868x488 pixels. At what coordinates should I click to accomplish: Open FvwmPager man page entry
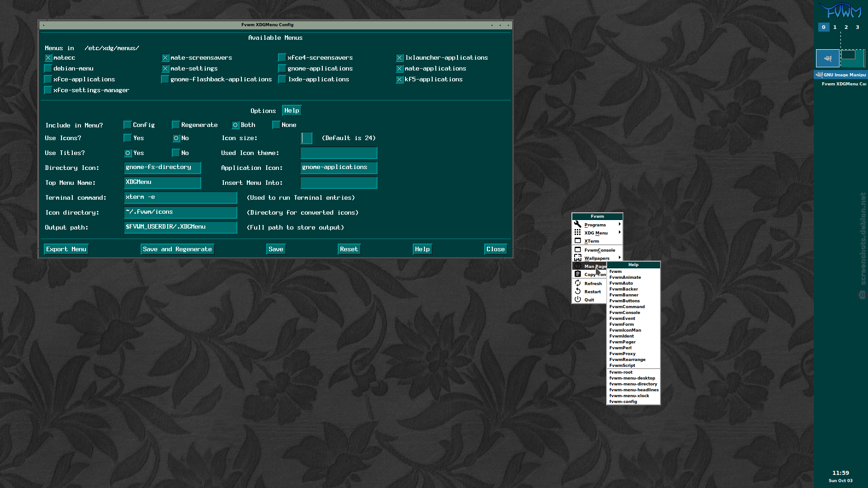633,342
